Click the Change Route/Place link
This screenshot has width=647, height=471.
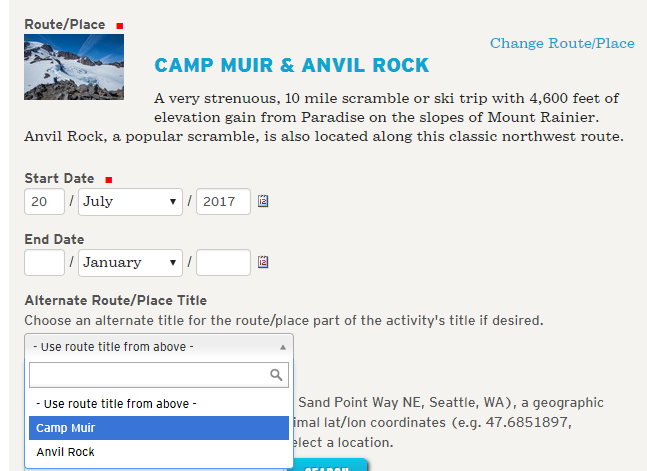[x=562, y=43]
